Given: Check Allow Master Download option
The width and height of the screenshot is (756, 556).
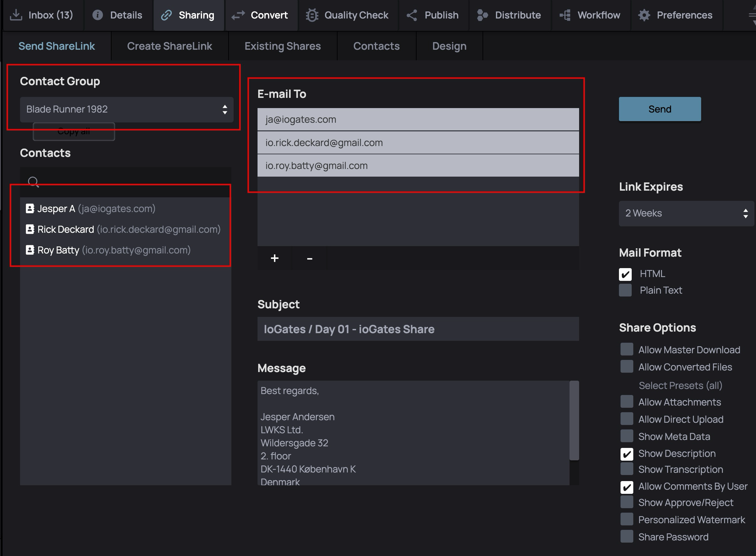Looking at the screenshot, I should (627, 349).
